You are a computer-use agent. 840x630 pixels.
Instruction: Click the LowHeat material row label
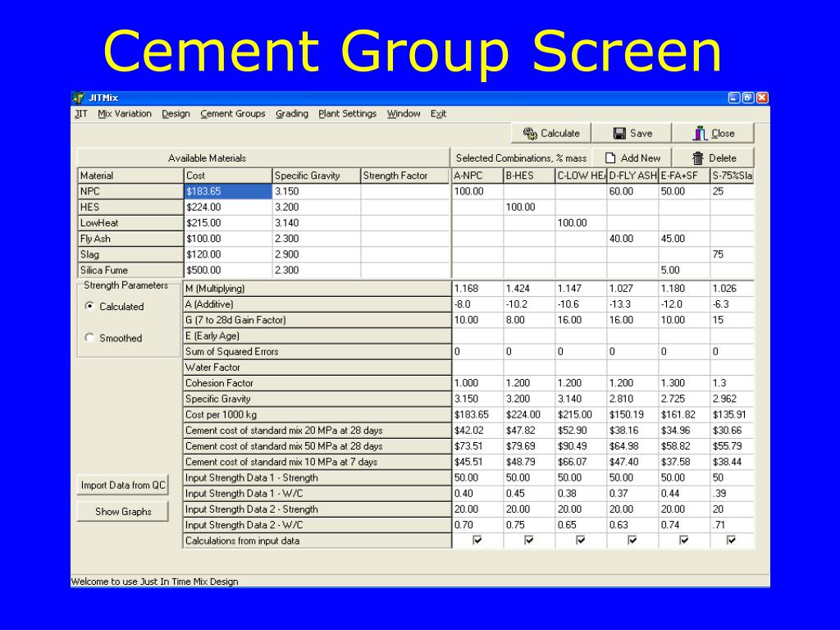(130, 223)
